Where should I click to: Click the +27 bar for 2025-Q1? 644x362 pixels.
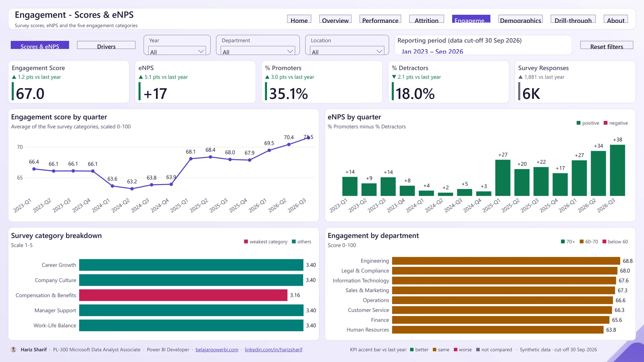[x=503, y=178]
